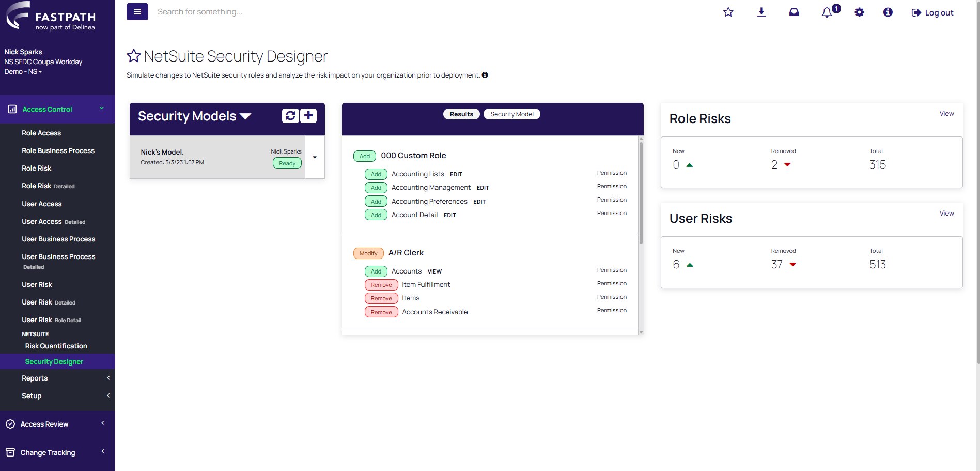980x471 pixels.
Task: Select Nick's Model. entry
Action: click(x=217, y=157)
